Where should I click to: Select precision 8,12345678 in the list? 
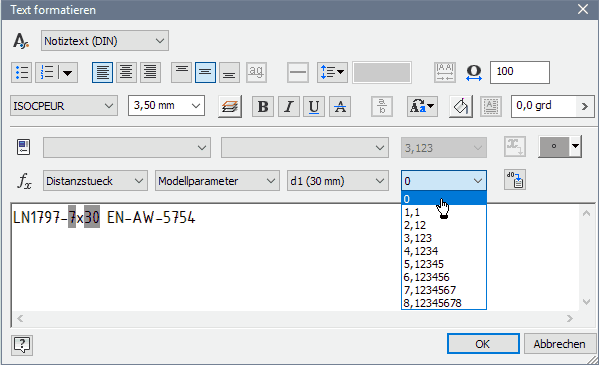444,303
